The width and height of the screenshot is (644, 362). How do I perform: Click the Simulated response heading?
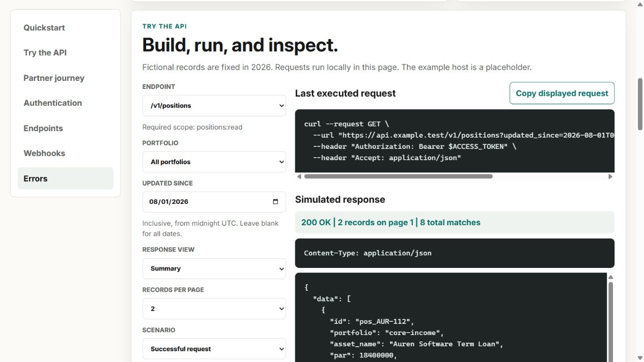tap(340, 199)
